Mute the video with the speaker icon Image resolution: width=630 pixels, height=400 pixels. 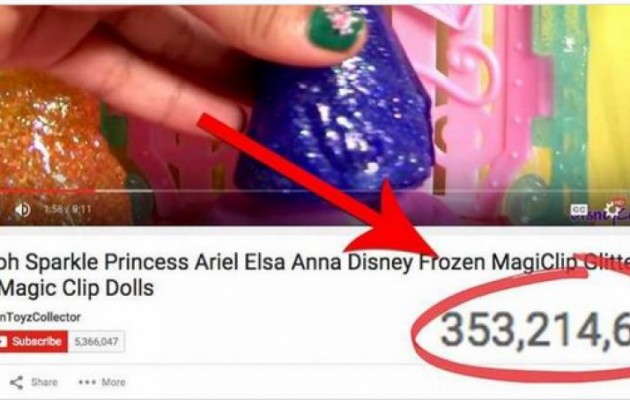(22, 210)
